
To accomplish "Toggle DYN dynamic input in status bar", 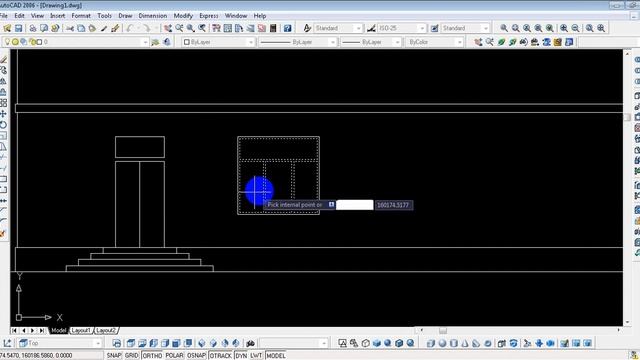I will coord(241,356).
